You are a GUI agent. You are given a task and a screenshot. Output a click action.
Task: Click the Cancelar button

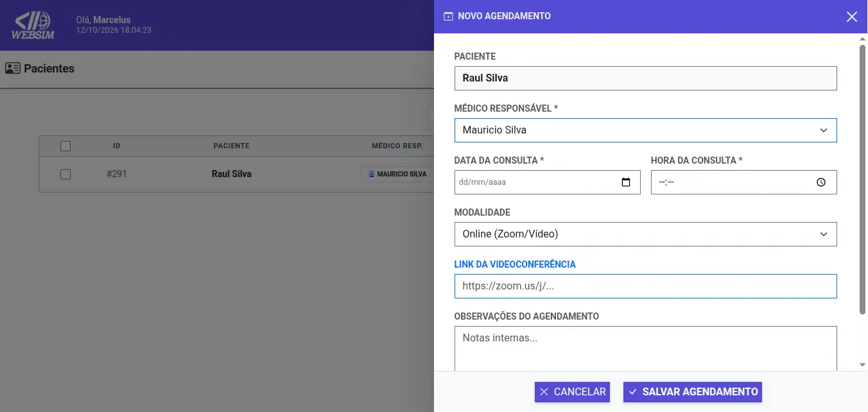coord(572,392)
